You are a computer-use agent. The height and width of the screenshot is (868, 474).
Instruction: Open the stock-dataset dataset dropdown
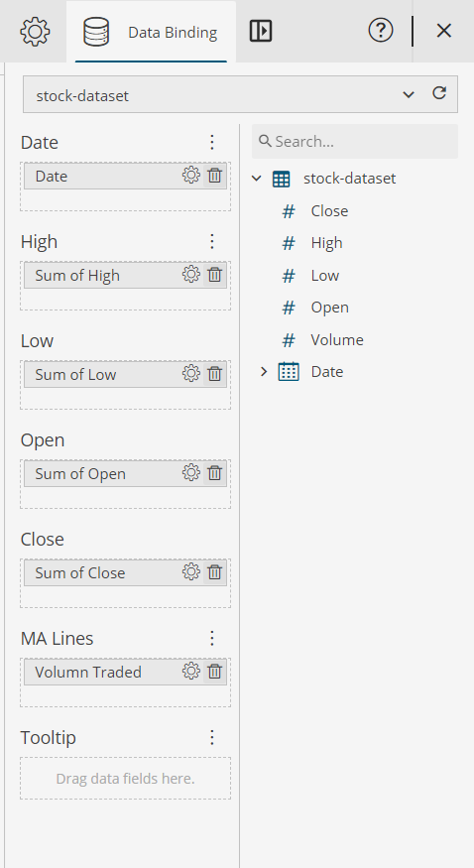(x=409, y=94)
